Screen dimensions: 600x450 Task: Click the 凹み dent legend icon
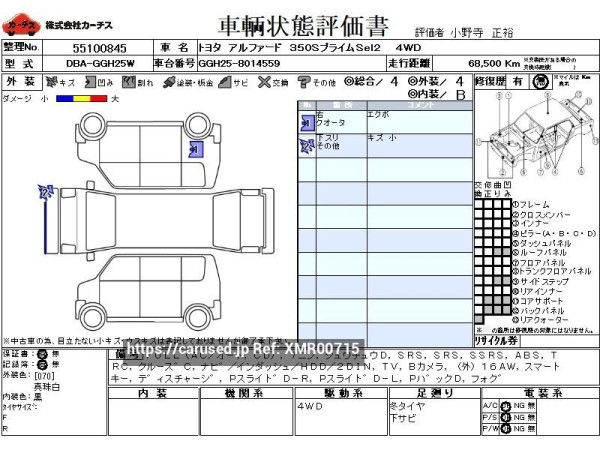point(90,82)
